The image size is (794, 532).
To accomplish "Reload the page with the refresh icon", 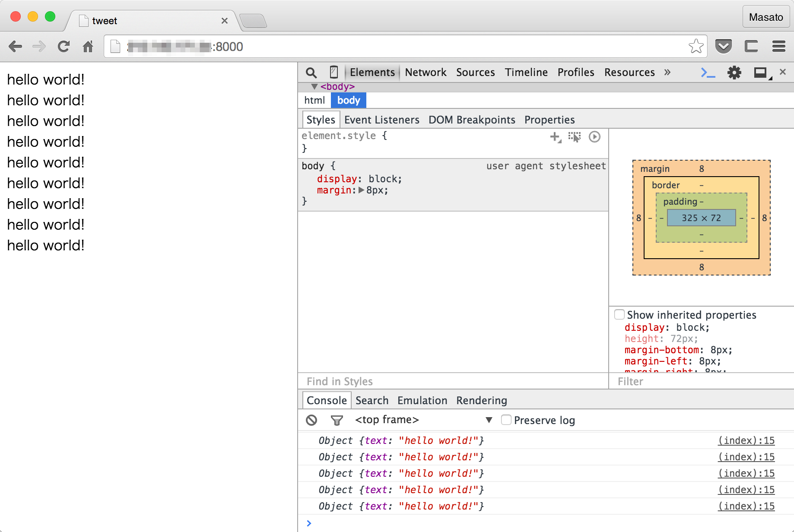I will pyautogui.click(x=64, y=46).
